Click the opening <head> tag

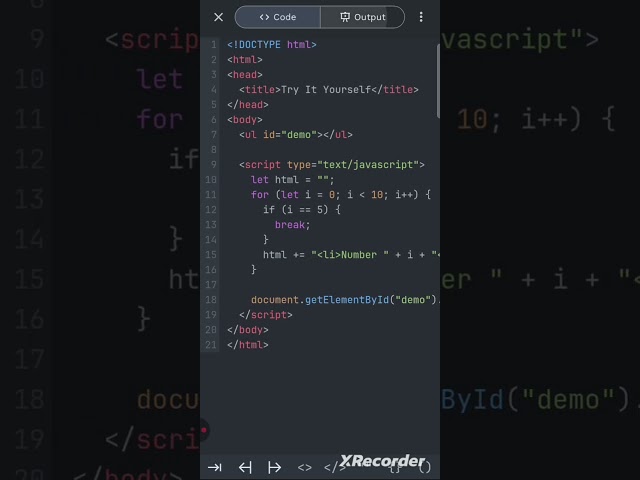click(x=245, y=75)
